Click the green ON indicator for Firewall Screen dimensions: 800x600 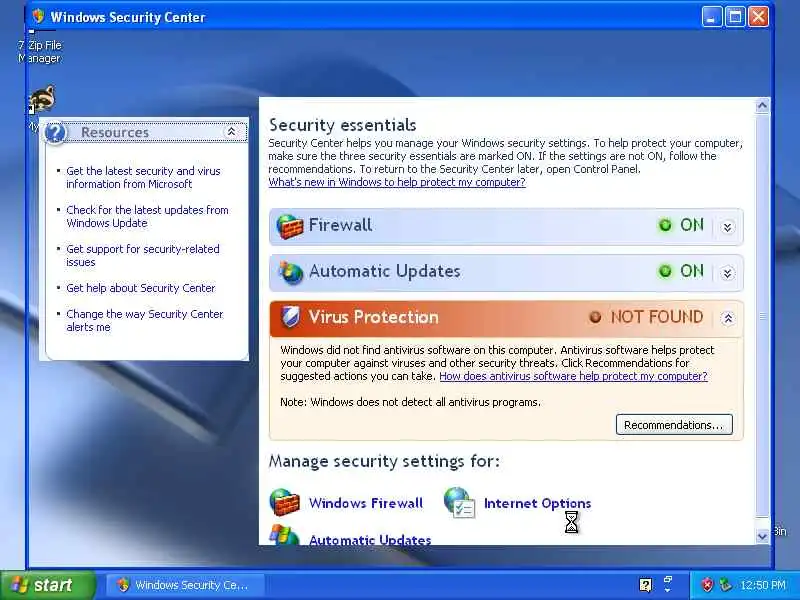pos(665,225)
